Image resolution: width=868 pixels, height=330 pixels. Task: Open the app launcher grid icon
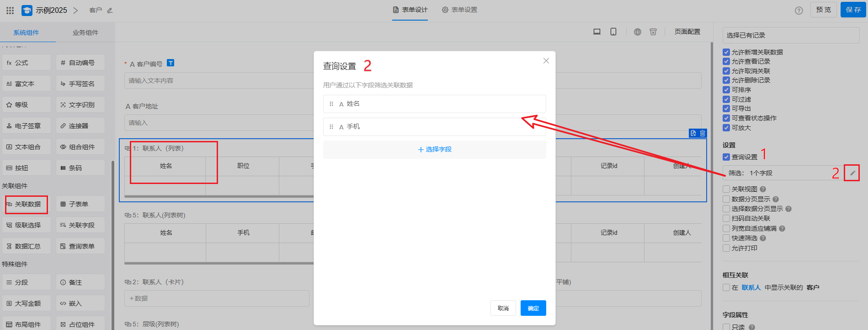click(10, 10)
